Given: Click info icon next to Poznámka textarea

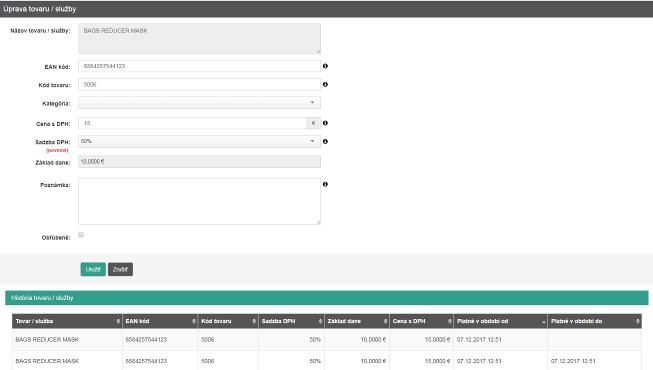Looking at the screenshot, I should tap(325, 184).
